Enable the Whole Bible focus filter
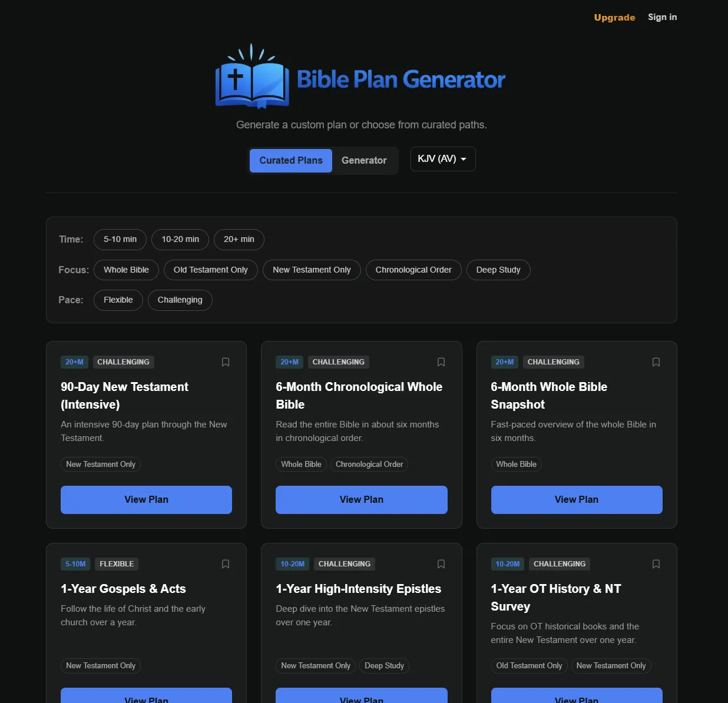Viewport: 728px width, 703px height. (126, 270)
